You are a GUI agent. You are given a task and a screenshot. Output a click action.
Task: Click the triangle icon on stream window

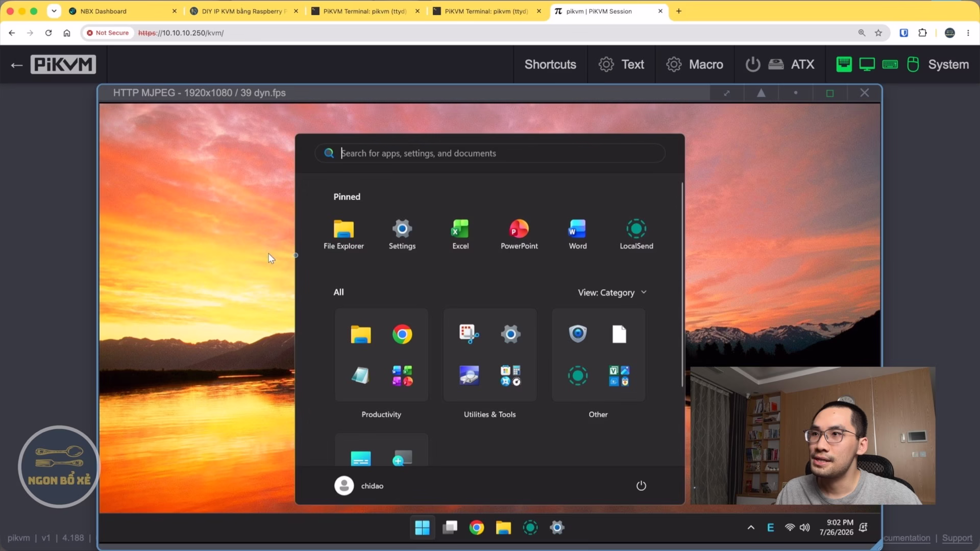[761, 93]
